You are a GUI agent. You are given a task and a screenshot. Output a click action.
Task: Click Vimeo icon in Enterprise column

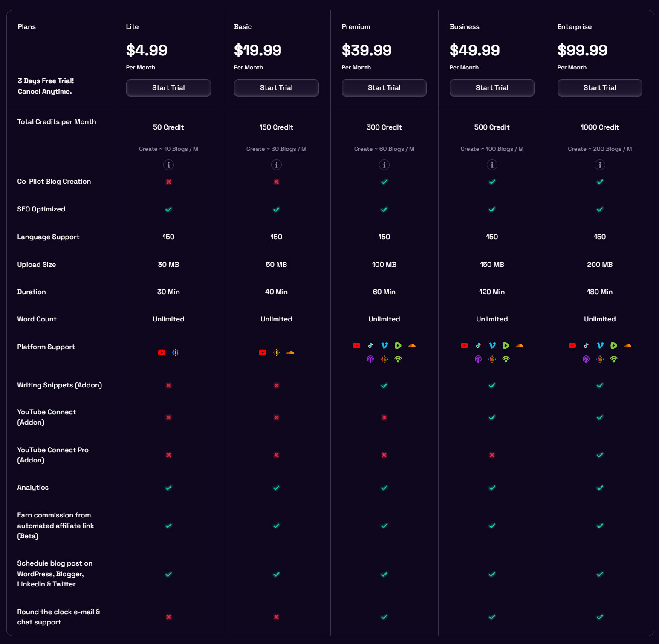pos(600,346)
